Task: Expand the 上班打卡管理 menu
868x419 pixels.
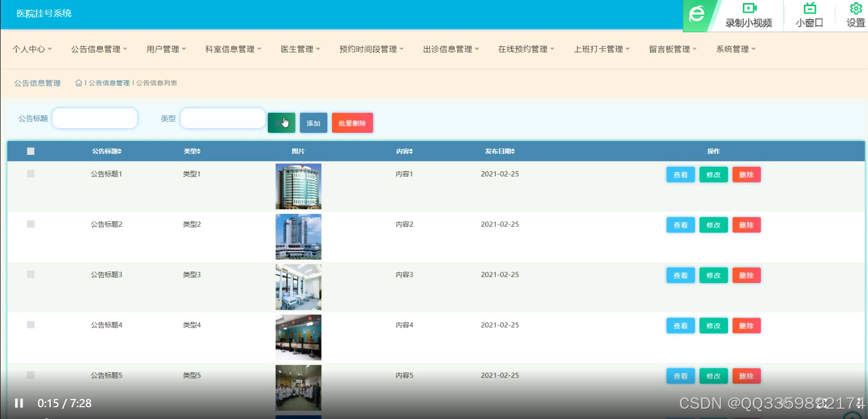Action: point(602,49)
